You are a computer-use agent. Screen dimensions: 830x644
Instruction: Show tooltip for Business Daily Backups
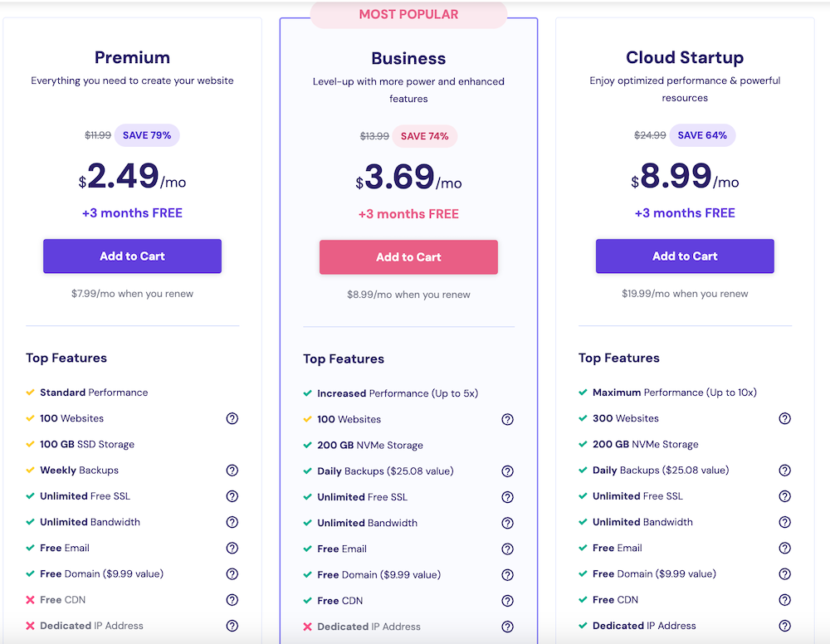coord(508,471)
